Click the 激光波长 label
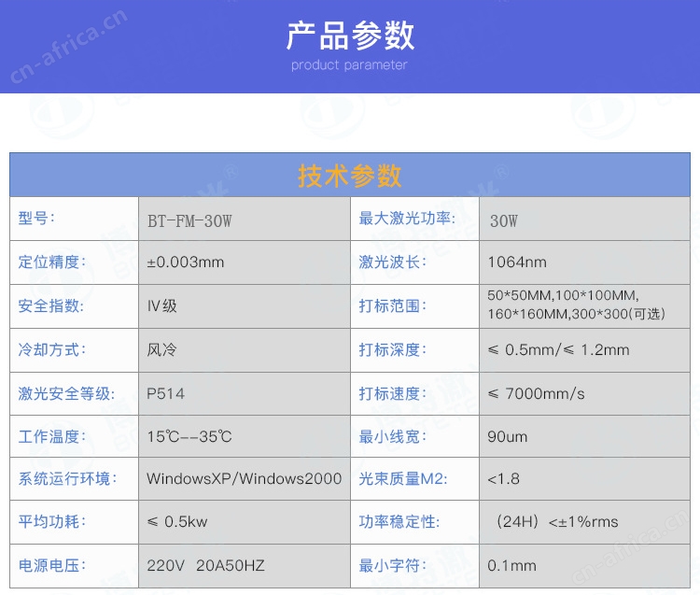 click(392, 262)
